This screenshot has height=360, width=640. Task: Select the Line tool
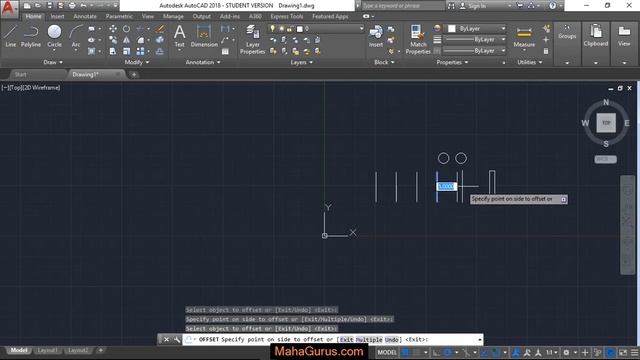click(x=11, y=36)
